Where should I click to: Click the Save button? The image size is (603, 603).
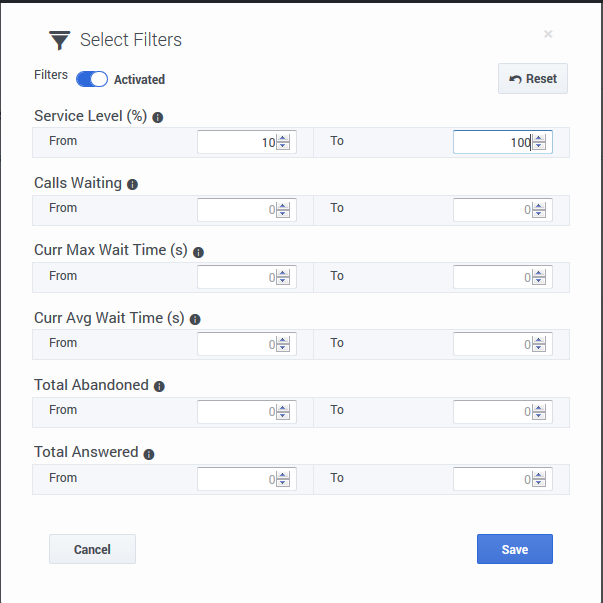click(514, 549)
